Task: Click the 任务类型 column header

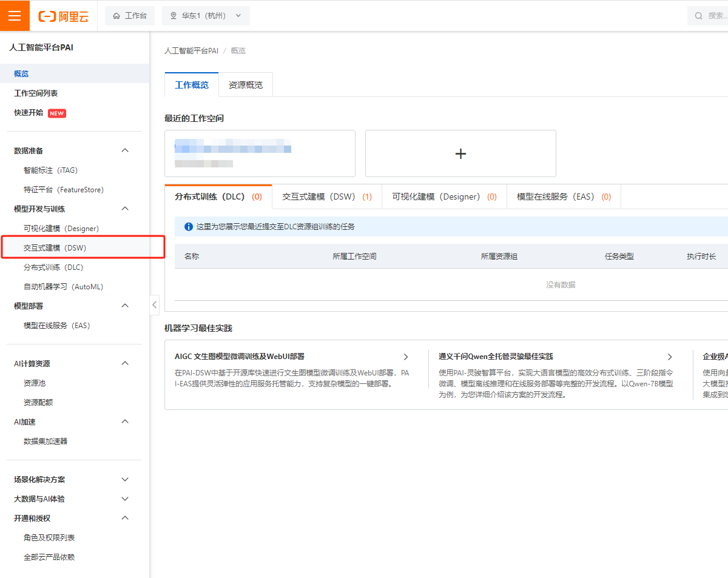Action: click(619, 257)
